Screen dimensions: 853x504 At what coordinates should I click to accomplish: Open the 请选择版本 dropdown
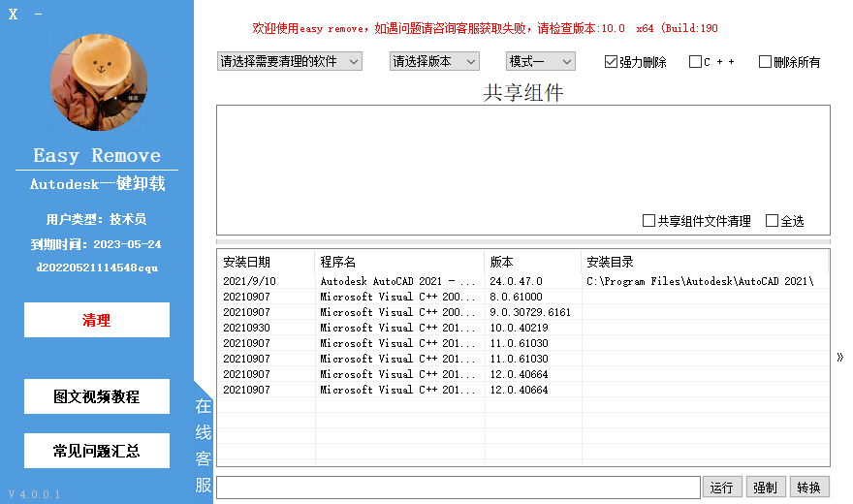pyautogui.click(x=434, y=61)
